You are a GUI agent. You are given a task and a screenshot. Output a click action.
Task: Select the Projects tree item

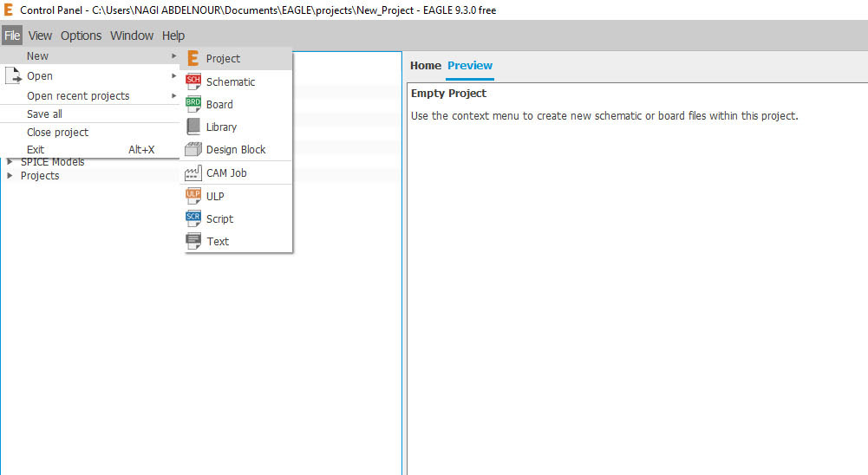40,175
